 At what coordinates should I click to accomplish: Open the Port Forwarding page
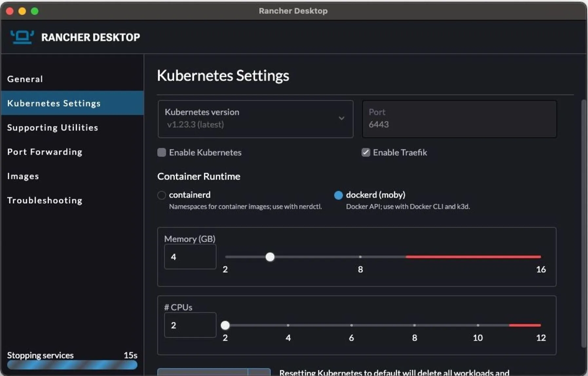tap(45, 152)
